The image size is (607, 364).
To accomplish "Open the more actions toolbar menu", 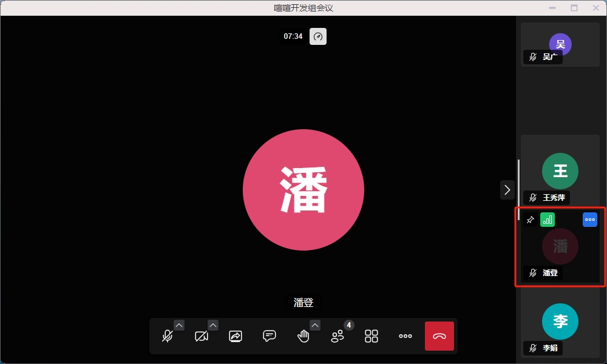I will pos(405,336).
